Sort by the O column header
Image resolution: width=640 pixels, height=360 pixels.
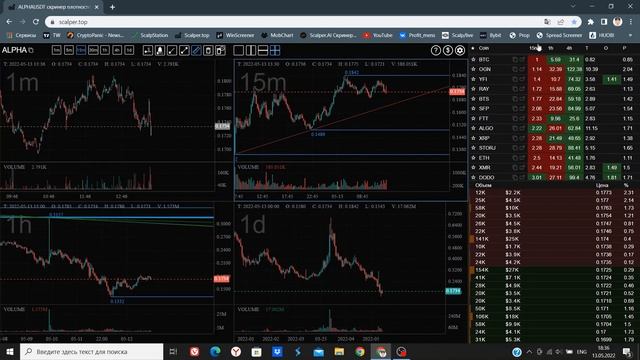[x=606, y=48]
